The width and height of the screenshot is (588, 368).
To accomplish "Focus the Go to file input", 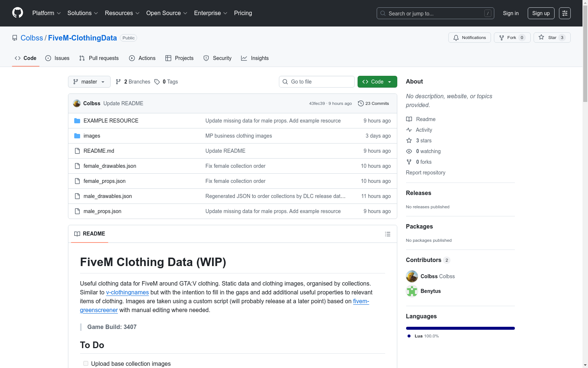I will [x=317, y=82].
